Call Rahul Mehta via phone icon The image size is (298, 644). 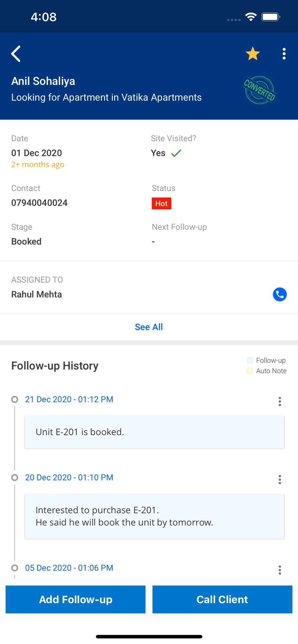280,294
